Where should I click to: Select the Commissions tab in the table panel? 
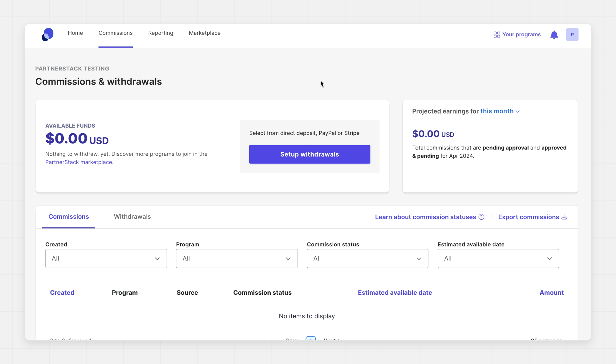[69, 217]
